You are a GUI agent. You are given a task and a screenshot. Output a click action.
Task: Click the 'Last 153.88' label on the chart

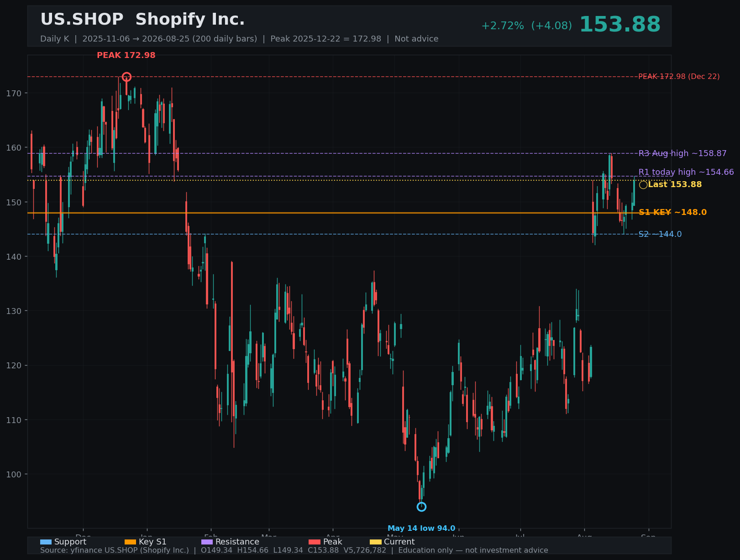[675, 184]
